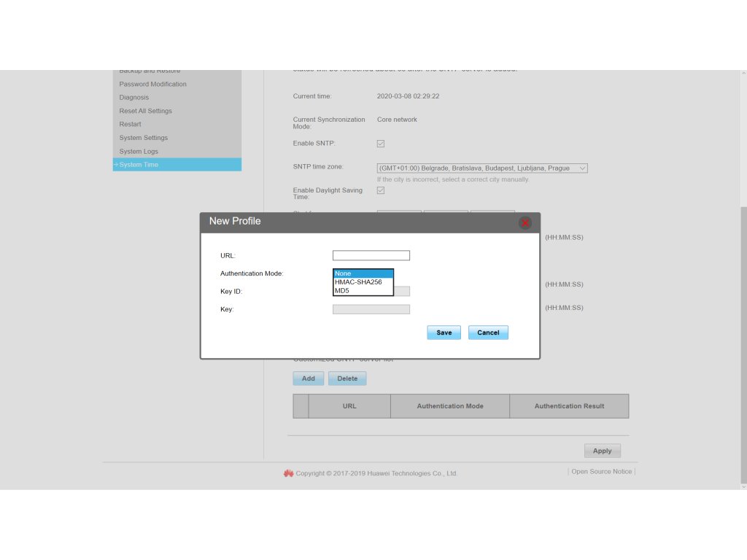Select Reset All Settings sidebar item
The width and height of the screenshot is (747, 560).
click(x=146, y=111)
